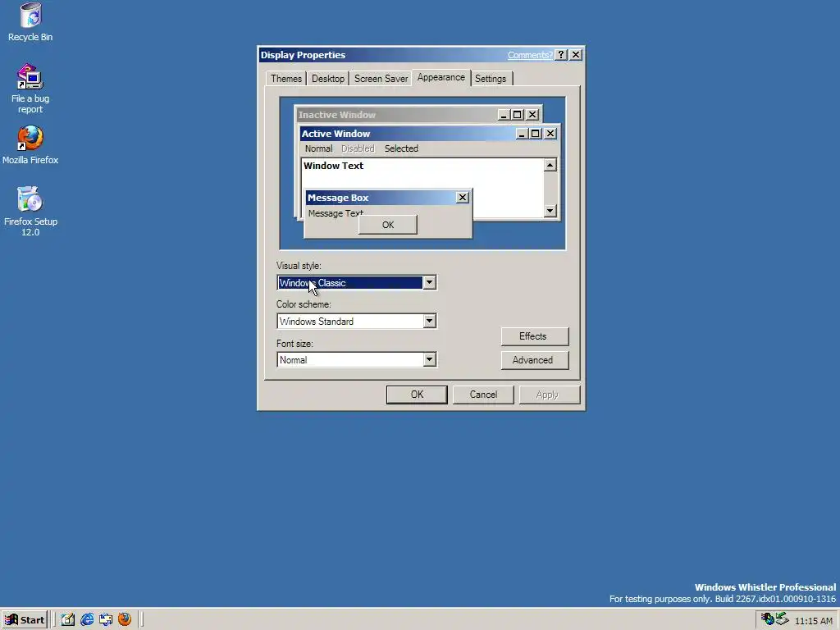Expand the Color scheme dropdown arrow
The height and width of the screenshot is (630, 840).
pyautogui.click(x=429, y=322)
